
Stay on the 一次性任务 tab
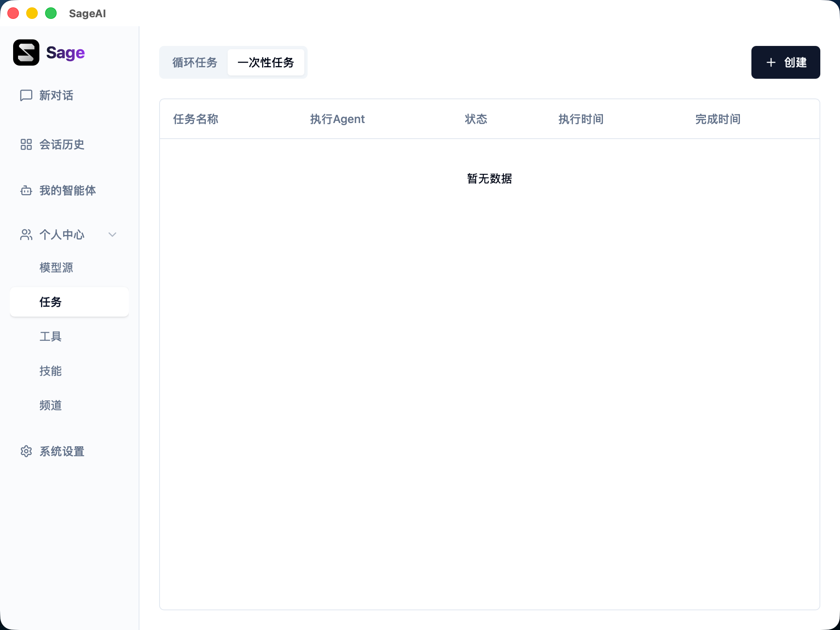266,62
